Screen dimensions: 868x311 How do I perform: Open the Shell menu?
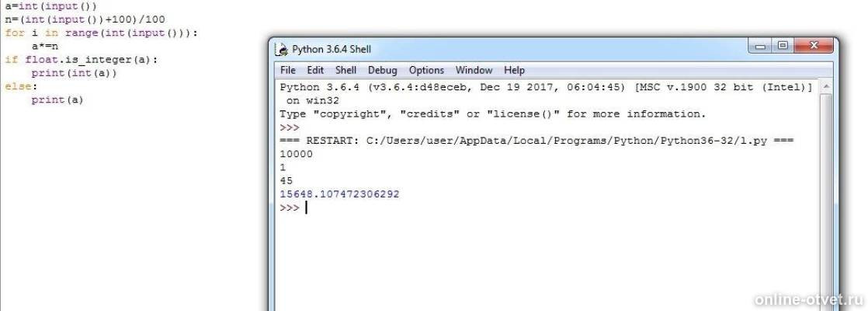pos(346,71)
